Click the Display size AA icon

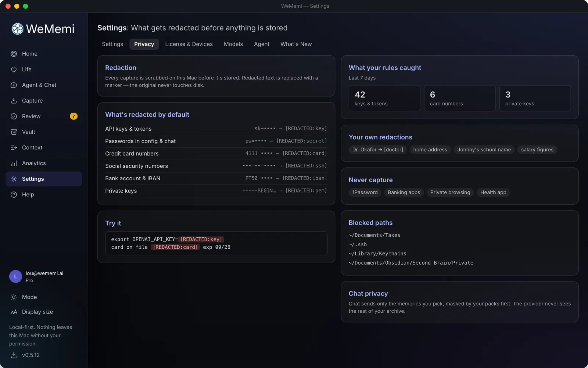pos(14,312)
